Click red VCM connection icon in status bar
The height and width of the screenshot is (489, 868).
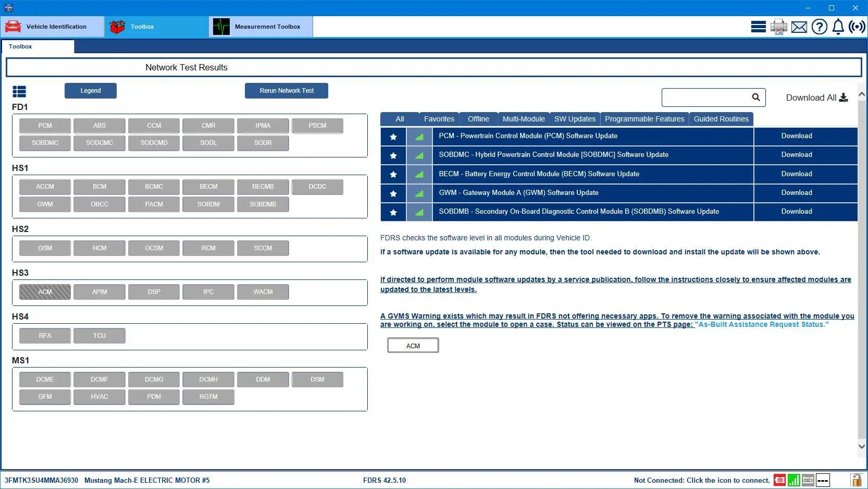pos(780,480)
